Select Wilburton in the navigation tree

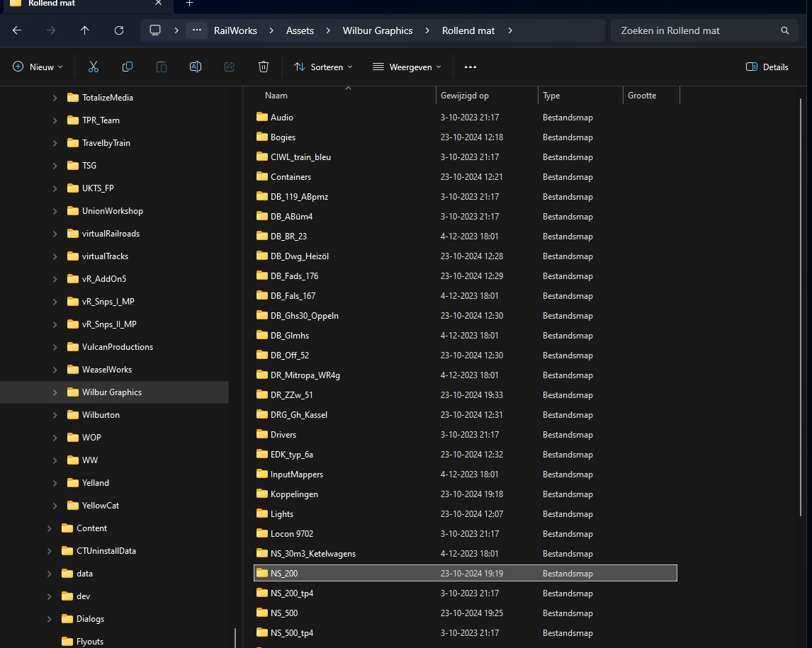101,414
